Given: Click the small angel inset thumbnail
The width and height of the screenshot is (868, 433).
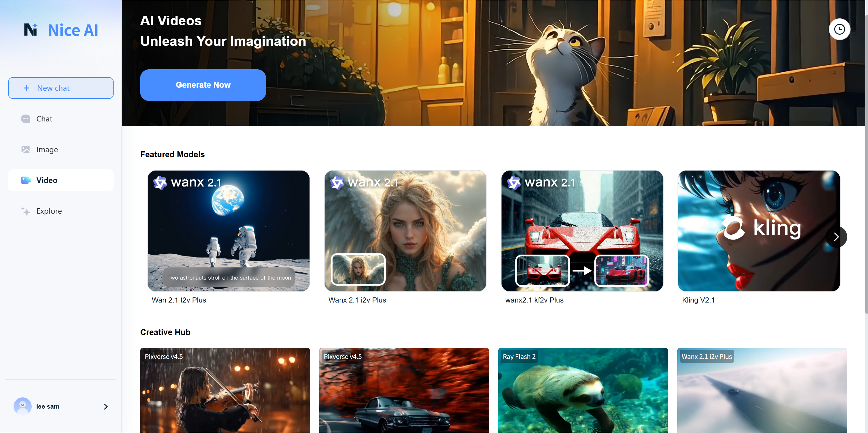Looking at the screenshot, I should pos(358,269).
